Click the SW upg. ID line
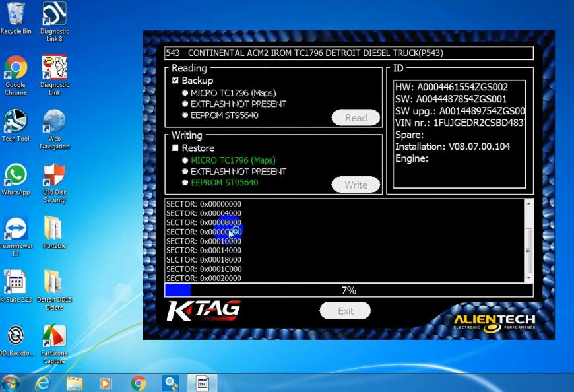The width and height of the screenshot is (574, 392). point(460,111)
